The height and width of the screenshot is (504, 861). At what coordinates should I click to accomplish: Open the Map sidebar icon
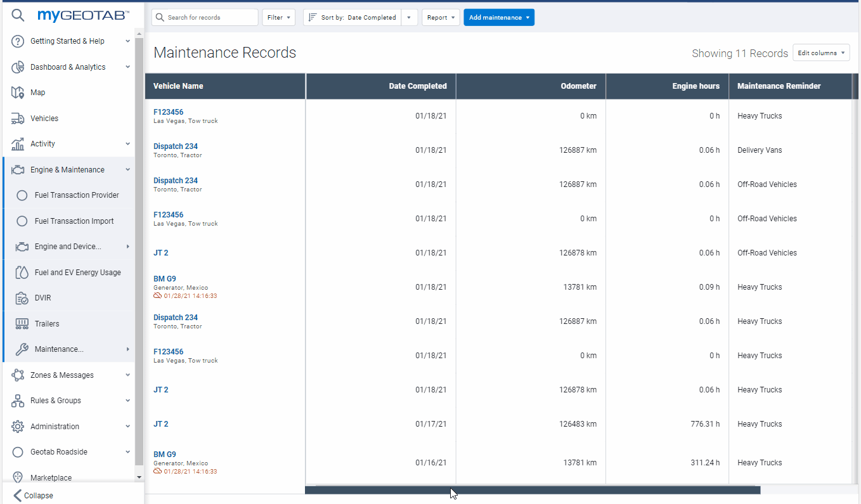pos(18,93)
